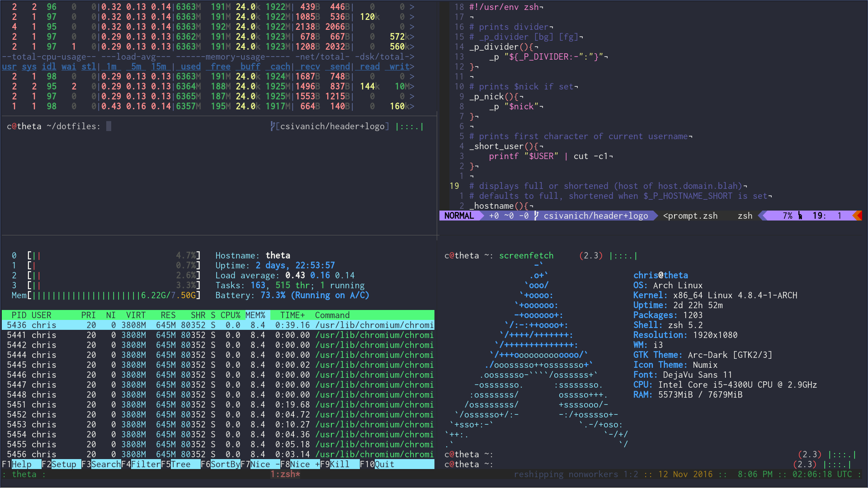Sort by Command column header
Screen dimensions: 868x488
tap(332, 315)
